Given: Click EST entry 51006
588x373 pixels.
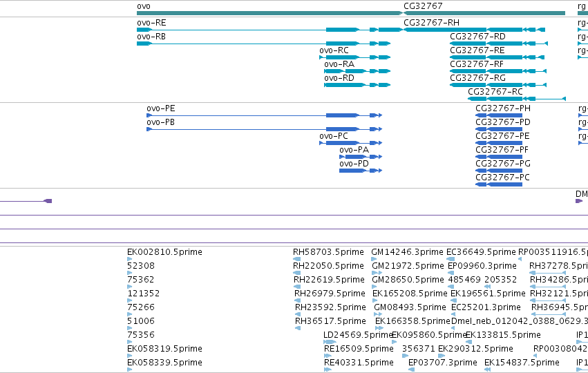Looking at the screenshot, I should (x=141, y=322).
